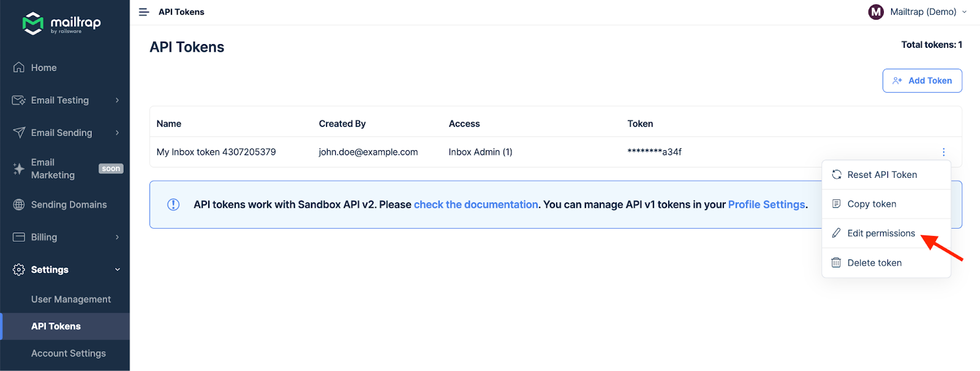The height and width of the screenshot is (371, 980).
Task: Open the check the documentation link
Action: (476, 205)
